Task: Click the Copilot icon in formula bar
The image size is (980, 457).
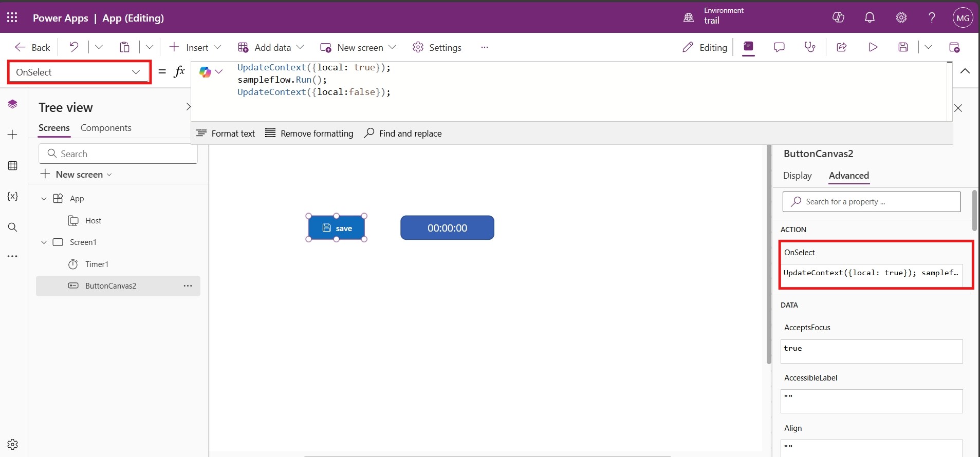Action: 206,72
